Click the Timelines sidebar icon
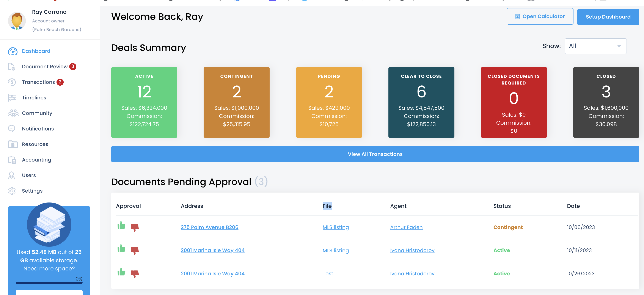 tap(12, 97)
